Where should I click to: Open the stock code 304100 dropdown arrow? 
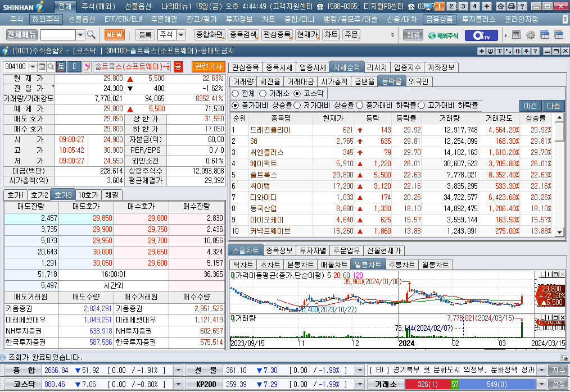[x=33, y=66]
